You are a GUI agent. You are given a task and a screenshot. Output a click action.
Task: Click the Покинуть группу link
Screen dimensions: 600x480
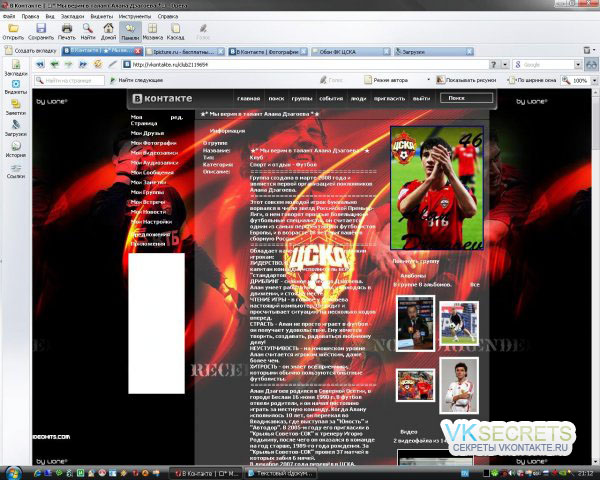pyautogui.click(x=416, y=261)
